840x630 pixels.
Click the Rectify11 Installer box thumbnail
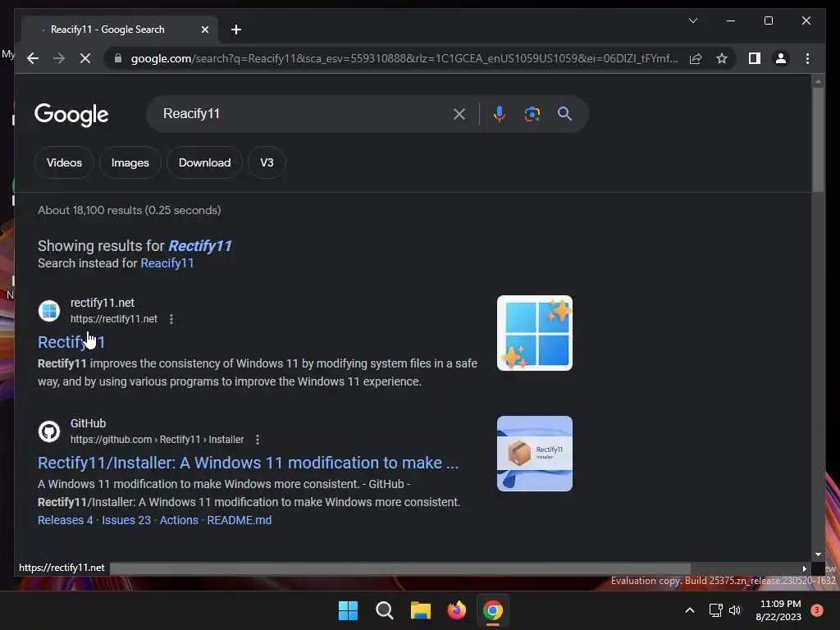point(535,454)
